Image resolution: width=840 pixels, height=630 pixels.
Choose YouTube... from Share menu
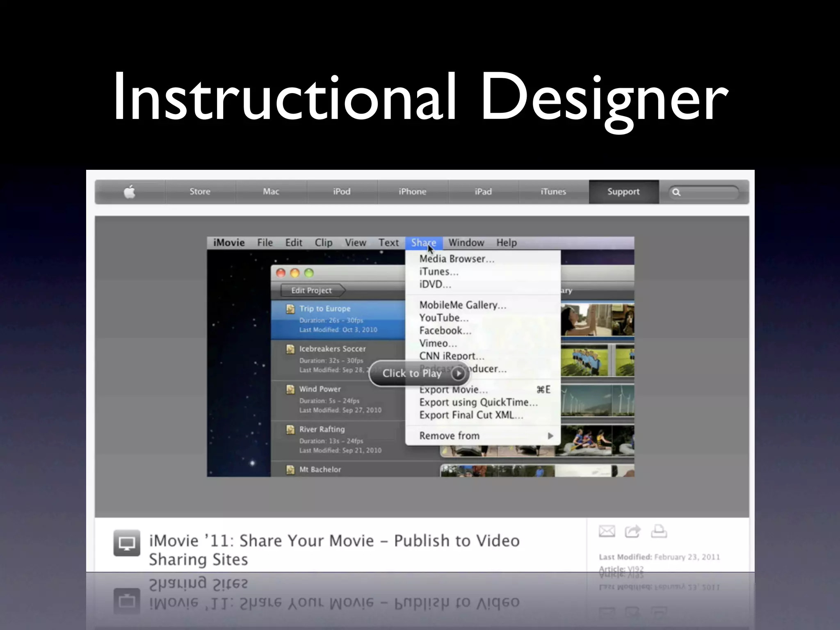(x=444, y=318)
